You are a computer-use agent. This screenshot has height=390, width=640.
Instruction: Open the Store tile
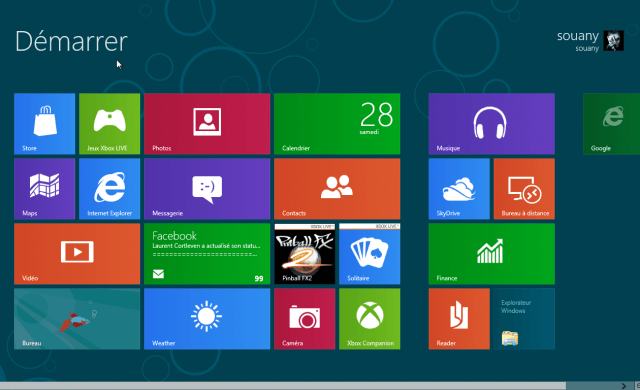coord(44,124)
